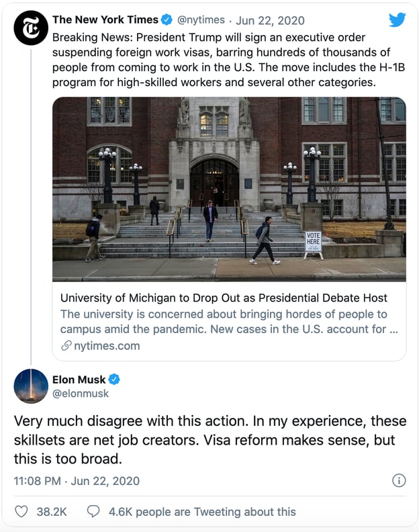The width and height of the screenshot is (419, 532).
Task: Open The New York Times profile avatar
Action: (31, 28)
